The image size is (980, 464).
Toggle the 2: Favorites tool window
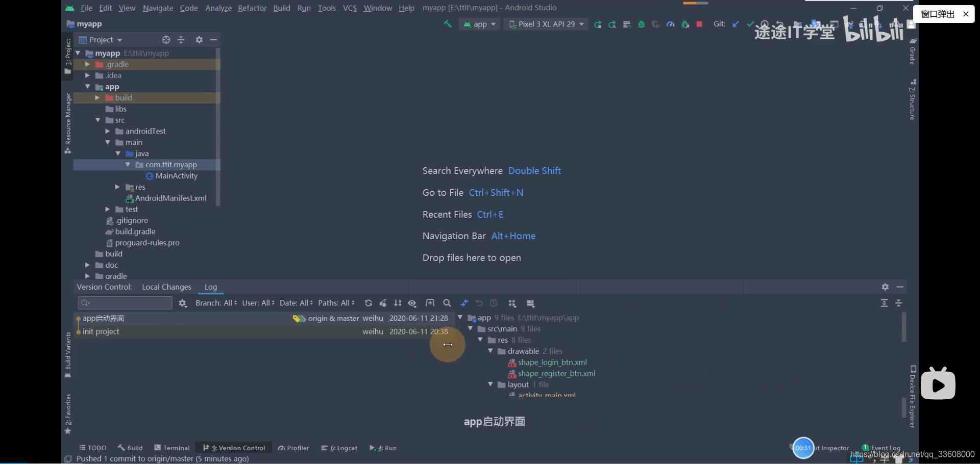point(67,414)
